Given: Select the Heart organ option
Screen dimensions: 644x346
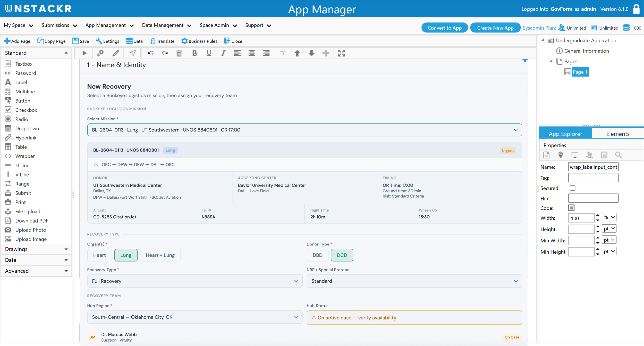Looking at the screenshot, I should [x=99, y=255].
